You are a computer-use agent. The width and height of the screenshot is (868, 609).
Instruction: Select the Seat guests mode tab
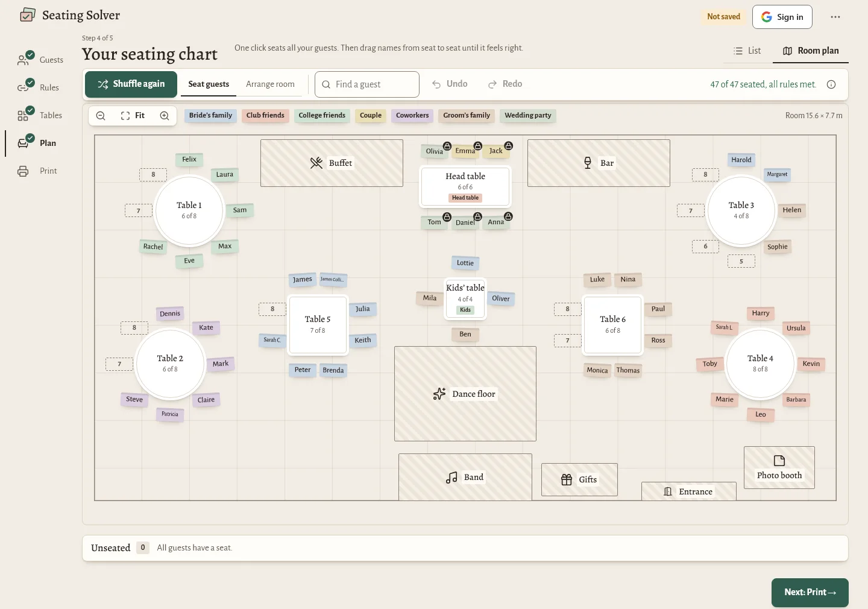pyautogui.click(x=209, y=84)
